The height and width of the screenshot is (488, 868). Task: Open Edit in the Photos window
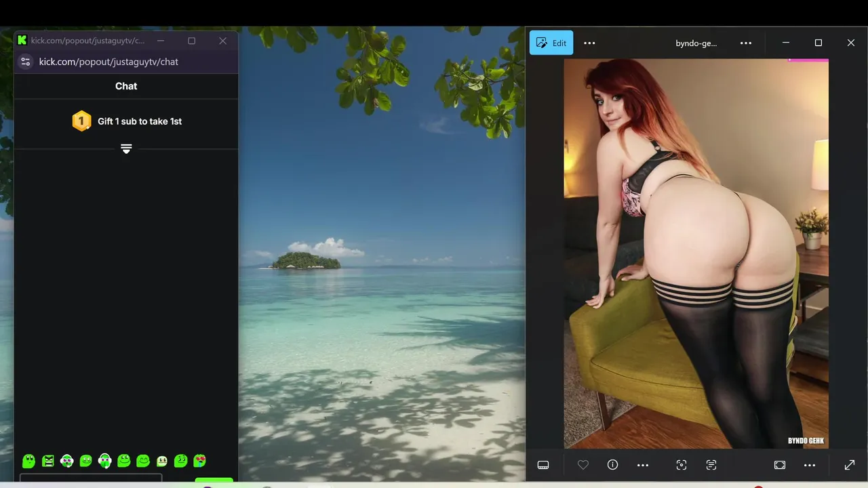coord(551,43)
